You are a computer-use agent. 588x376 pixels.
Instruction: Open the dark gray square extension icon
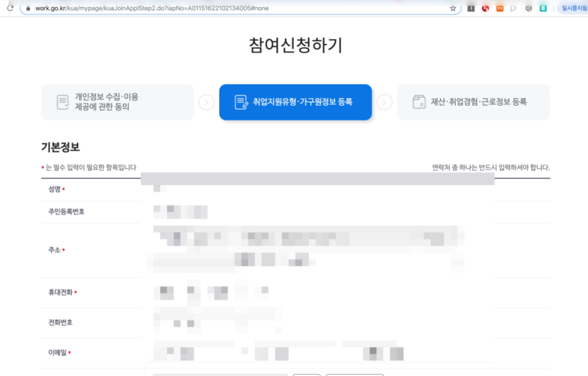[x=471, y=8]
